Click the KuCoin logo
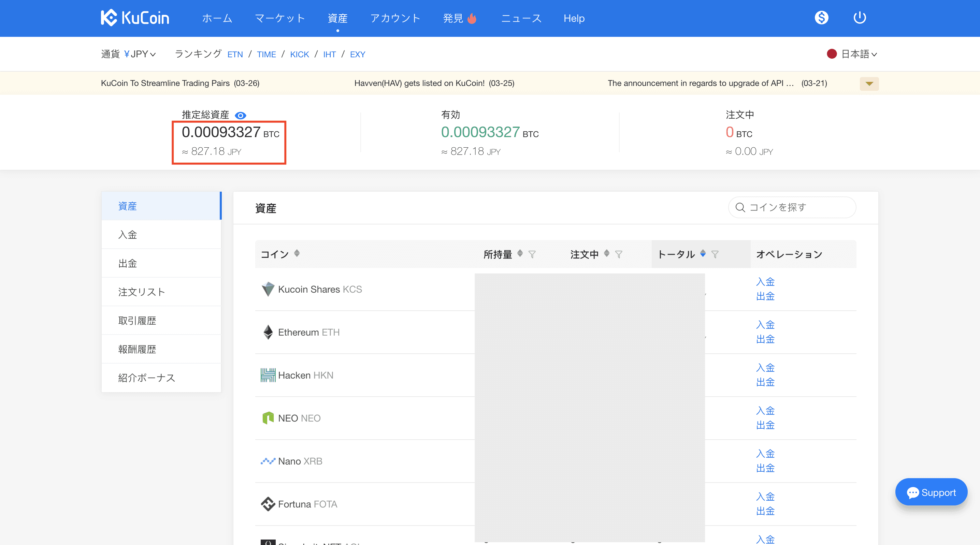The width and height of the screenshot is (980, 545). coord(135,18)
